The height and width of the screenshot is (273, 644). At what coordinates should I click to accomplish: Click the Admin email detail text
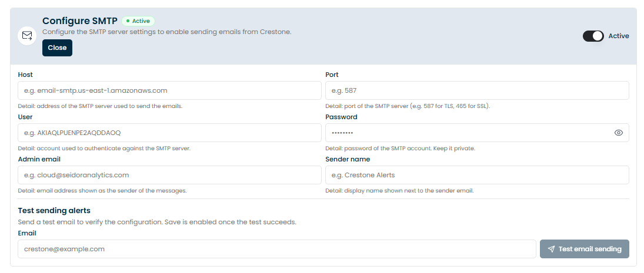[102, 191]
